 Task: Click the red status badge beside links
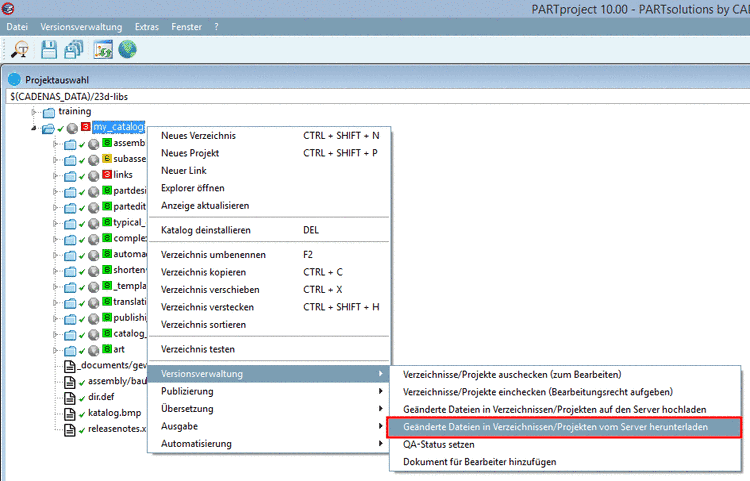pos(107,174)
